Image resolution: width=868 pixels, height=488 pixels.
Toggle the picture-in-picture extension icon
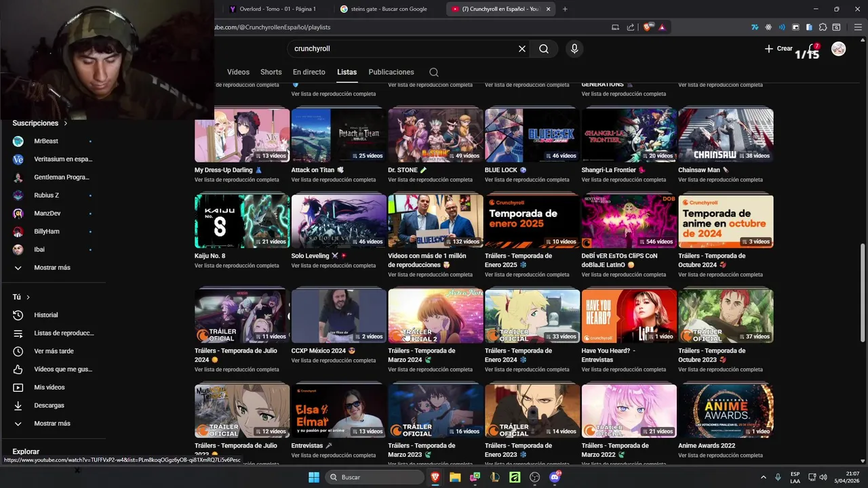[795, 27]
